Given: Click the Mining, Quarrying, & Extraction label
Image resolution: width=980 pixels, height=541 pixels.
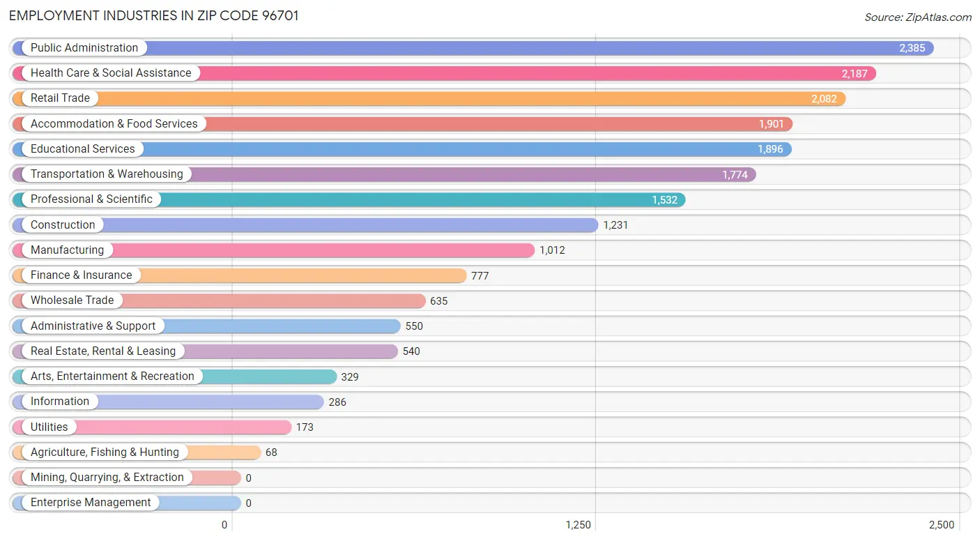Looking at the screenshot, I should (x=107, y=478).
